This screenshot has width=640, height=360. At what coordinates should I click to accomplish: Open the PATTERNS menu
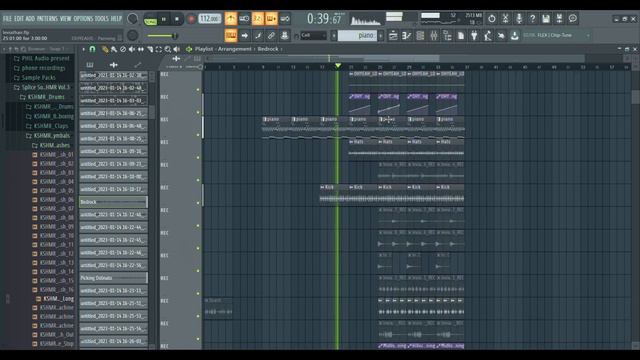[x=47, y=19]
